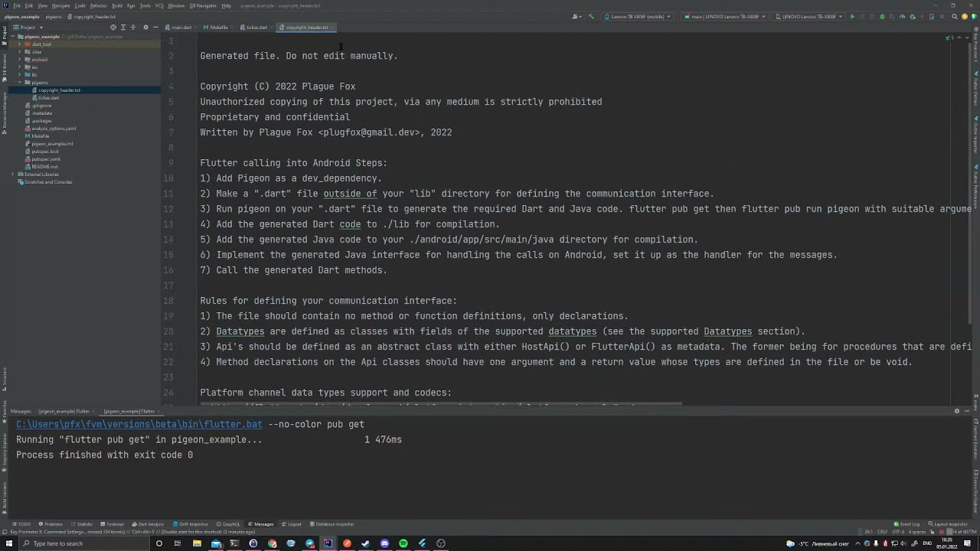
Task: Close the copyright_header.txt editor tab
Action: (x=334, y=28)
